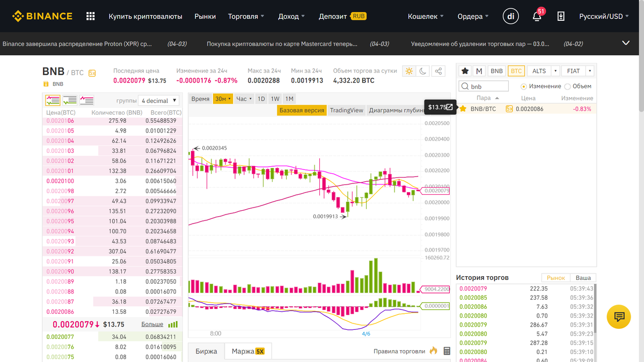Image resolution: width=644 pixels, height=362 pixels.
Task: Sort pairs by the Пара column
Action: [x=487, y=98]
